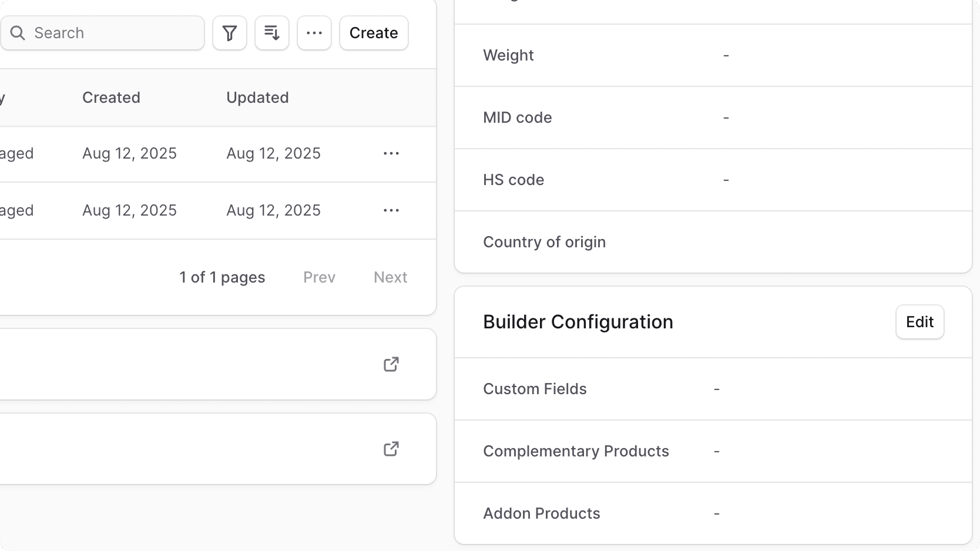Click Prev in the pagination controls

(319, 277)
